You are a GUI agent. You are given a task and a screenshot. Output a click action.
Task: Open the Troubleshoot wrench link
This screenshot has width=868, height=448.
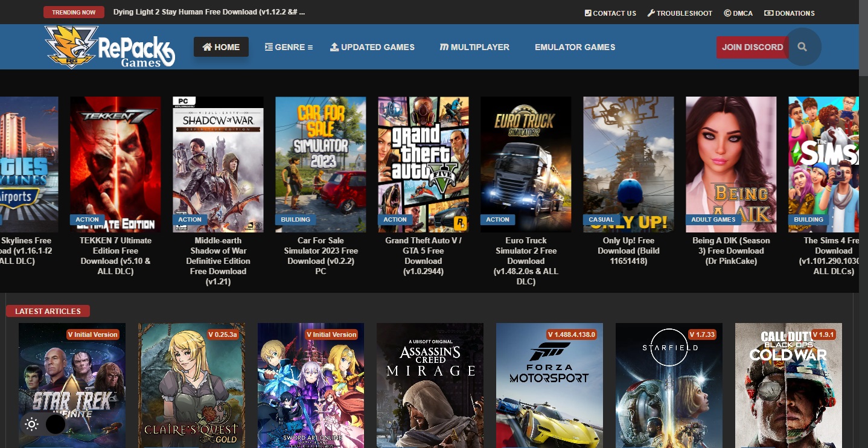680,13
